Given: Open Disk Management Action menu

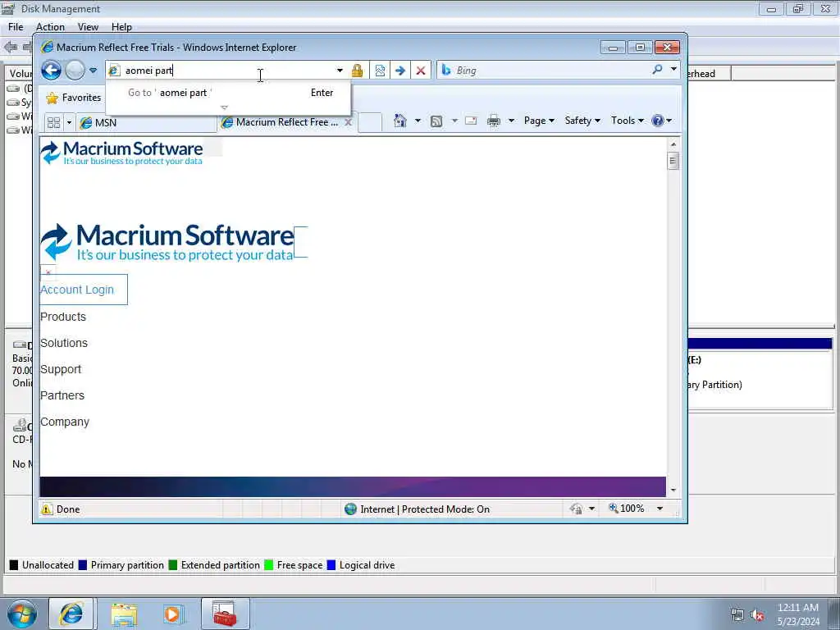Looking at the screenshot, I should click(50, 27).
